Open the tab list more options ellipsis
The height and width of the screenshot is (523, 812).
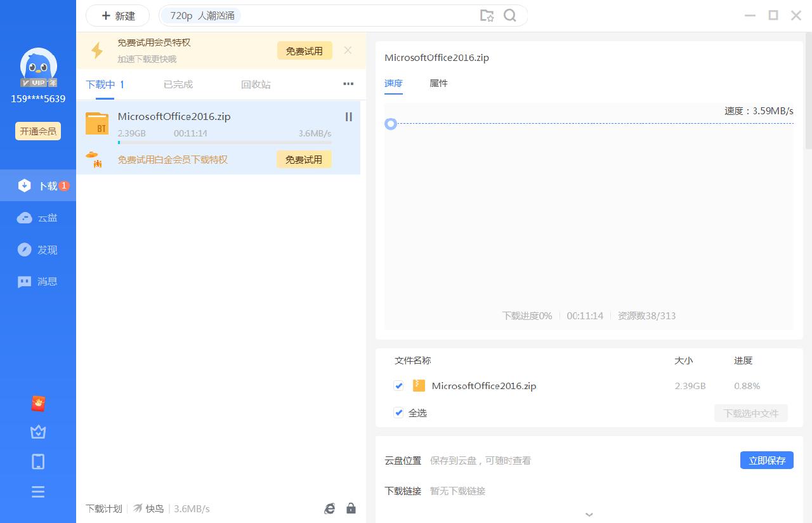click(x=348, y=83)
